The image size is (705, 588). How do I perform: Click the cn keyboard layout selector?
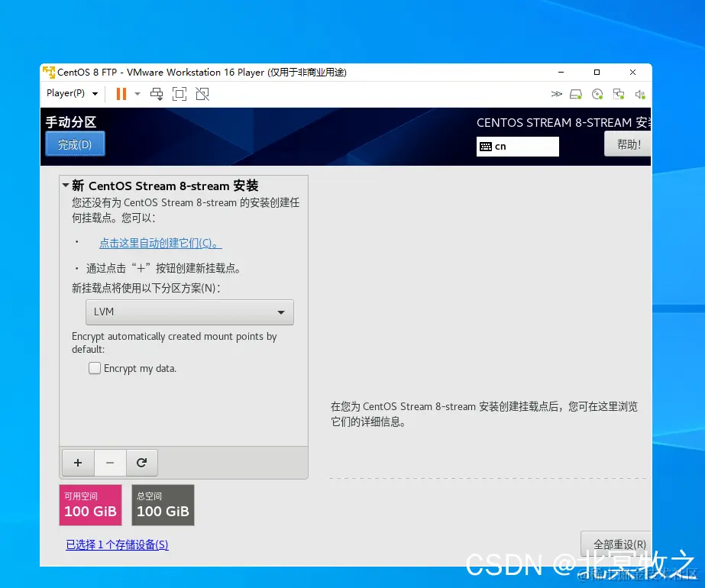(x=518, y=147)
